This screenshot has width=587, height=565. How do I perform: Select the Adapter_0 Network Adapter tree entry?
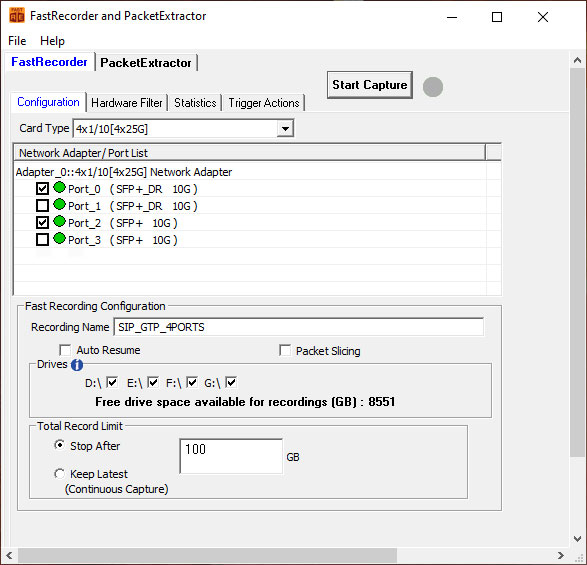pyautogui.click(x=124, y=172)
